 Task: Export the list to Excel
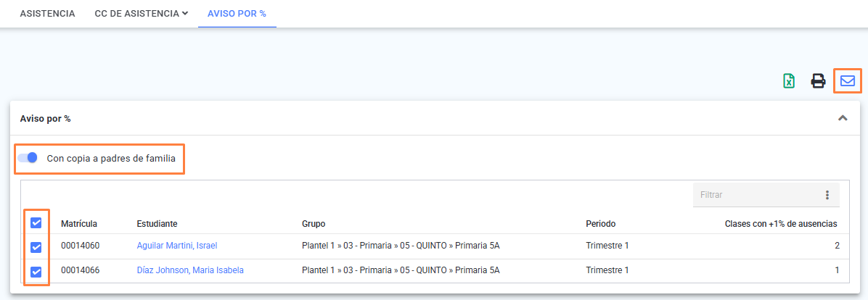point(789,81)
